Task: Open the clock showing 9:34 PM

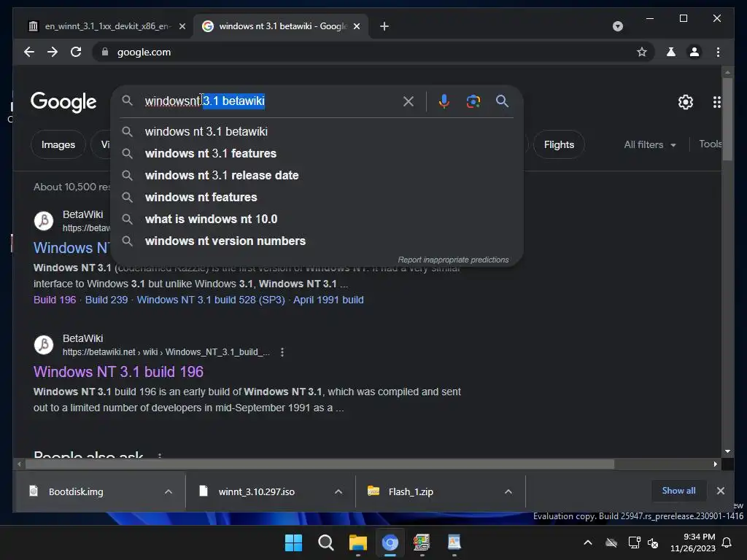Action: pyautogui.click(x=693, y=542)
